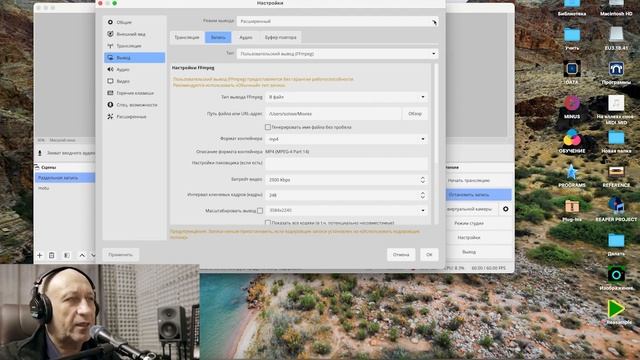Select the Вывод section in settings sidebar

coord(134,58)
